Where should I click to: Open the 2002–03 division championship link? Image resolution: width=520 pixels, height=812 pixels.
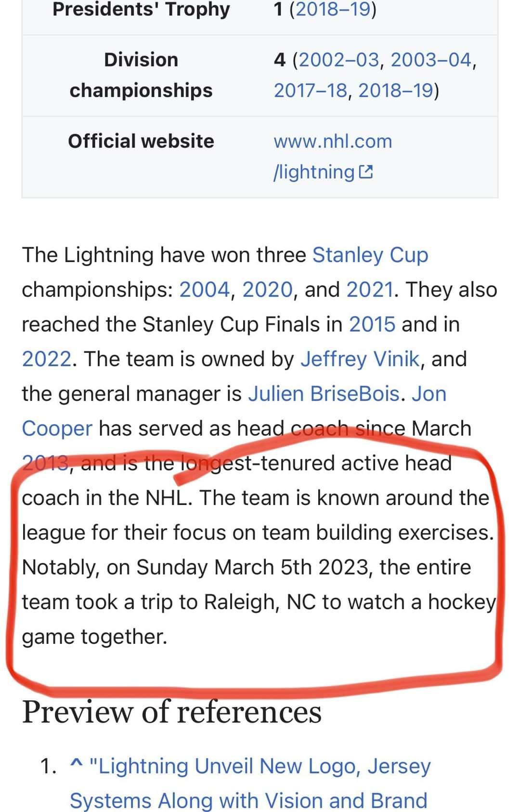tap(339, 60)
